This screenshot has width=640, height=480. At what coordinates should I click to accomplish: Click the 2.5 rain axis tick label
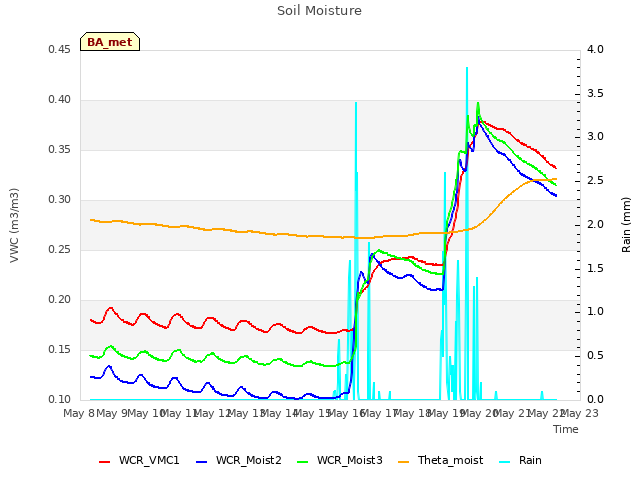click(x=595, y=180)
